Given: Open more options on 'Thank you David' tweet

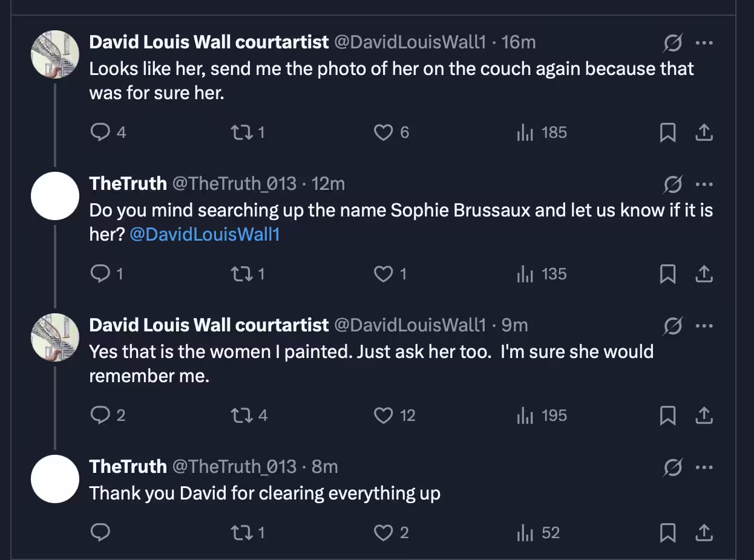Looking at the screenshot, I should coord(704,467).
